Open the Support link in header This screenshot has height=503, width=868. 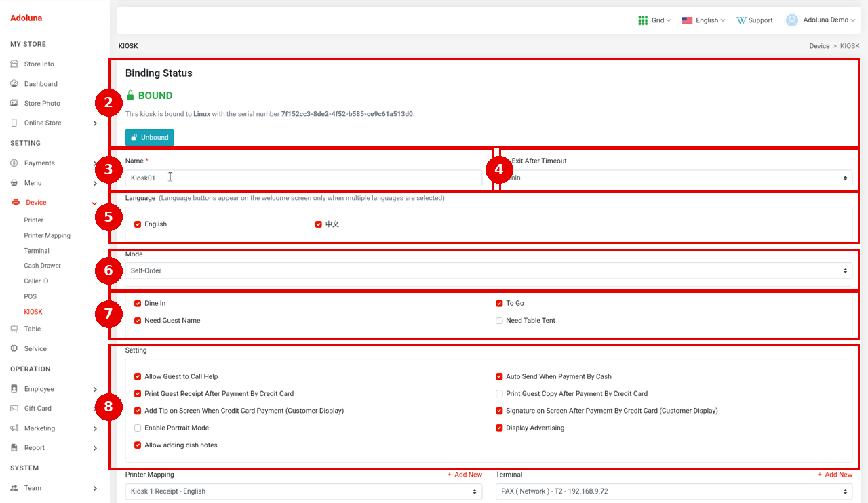pyautogui.click(x=755, y=20)
